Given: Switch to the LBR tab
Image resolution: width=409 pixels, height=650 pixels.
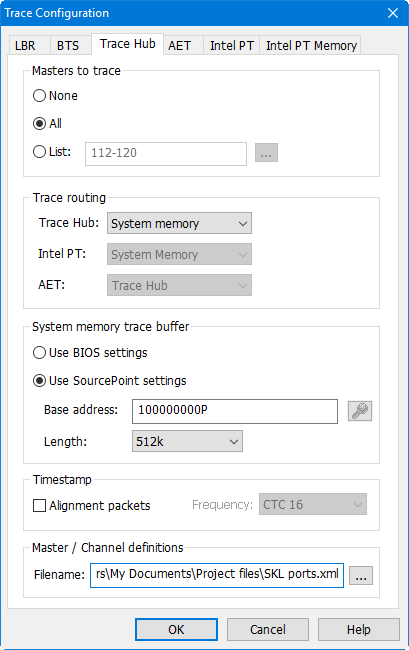Looking at the screenshot, I should pos(25,45).
